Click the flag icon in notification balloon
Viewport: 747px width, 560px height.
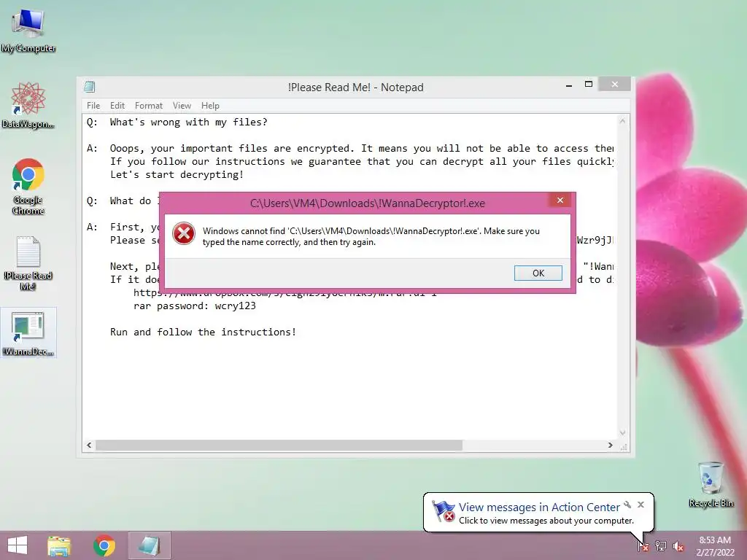point(443,511)
